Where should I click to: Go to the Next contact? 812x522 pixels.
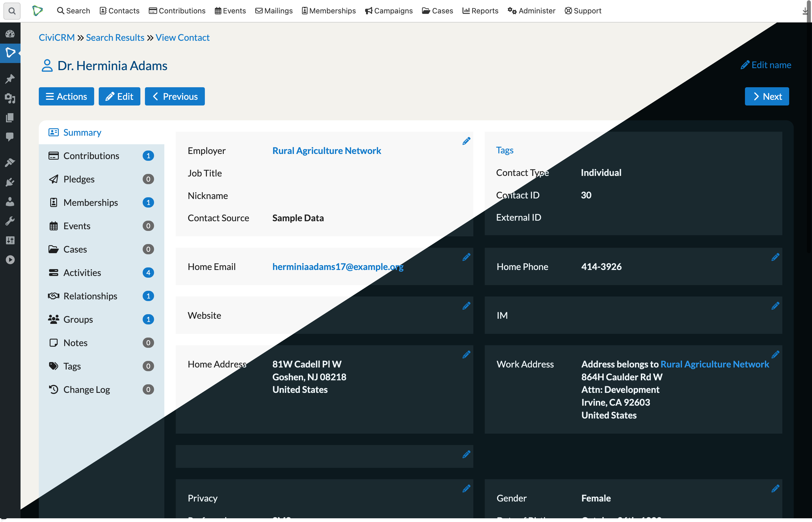tap(767, 97)
